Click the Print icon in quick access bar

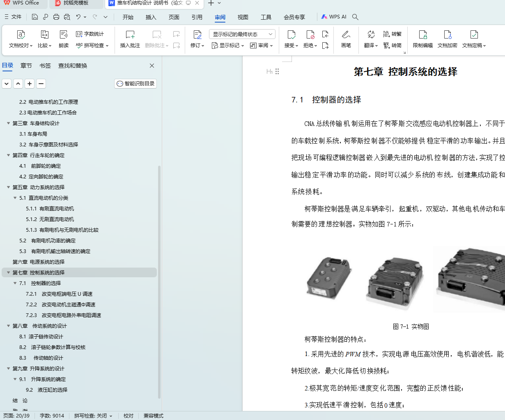pos(56,17)
